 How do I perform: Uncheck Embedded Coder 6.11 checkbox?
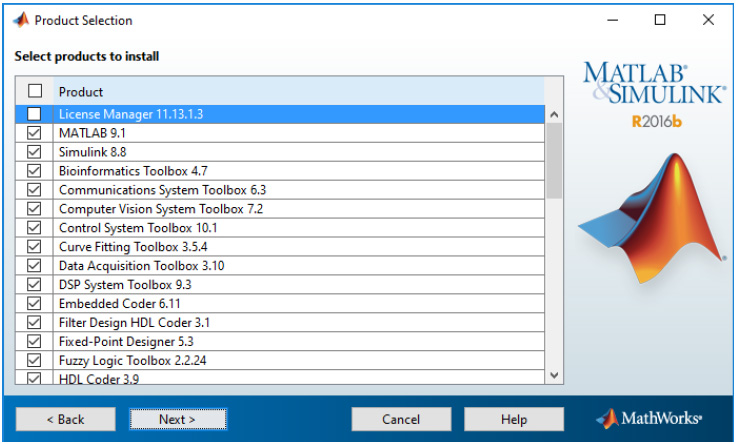pos(34,304)
